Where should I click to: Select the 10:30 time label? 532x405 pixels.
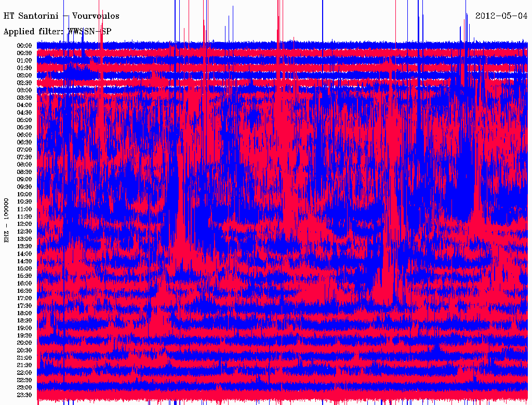coord(24,202)
